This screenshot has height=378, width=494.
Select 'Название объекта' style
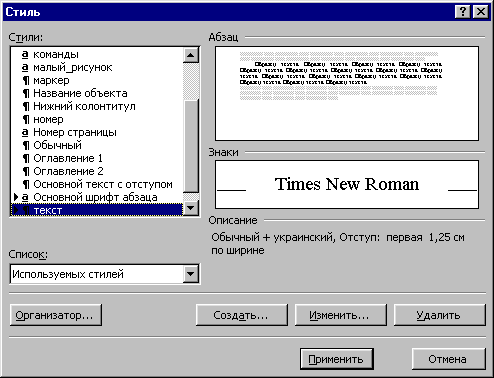(x=97, y=93)
